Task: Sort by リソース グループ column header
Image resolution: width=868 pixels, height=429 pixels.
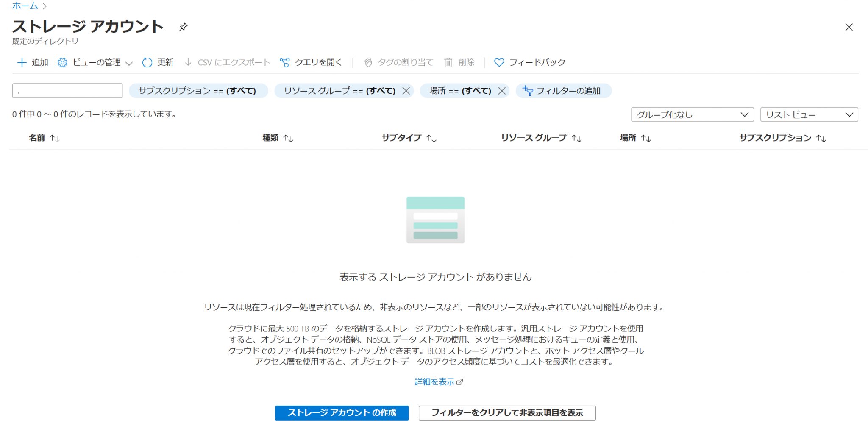Action: click(541, 138)
